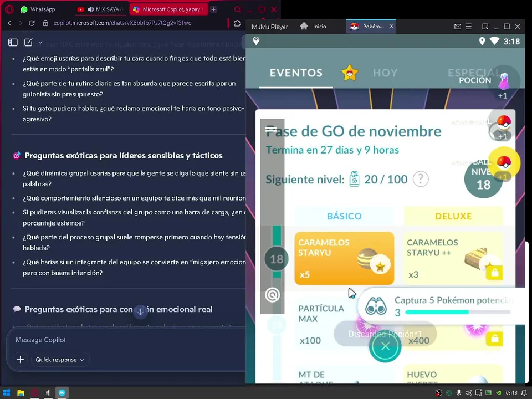Screen dimensions: 532x399
Task: Click the copilot.microsoft.com address bar
Action: [x=122, y=23]
